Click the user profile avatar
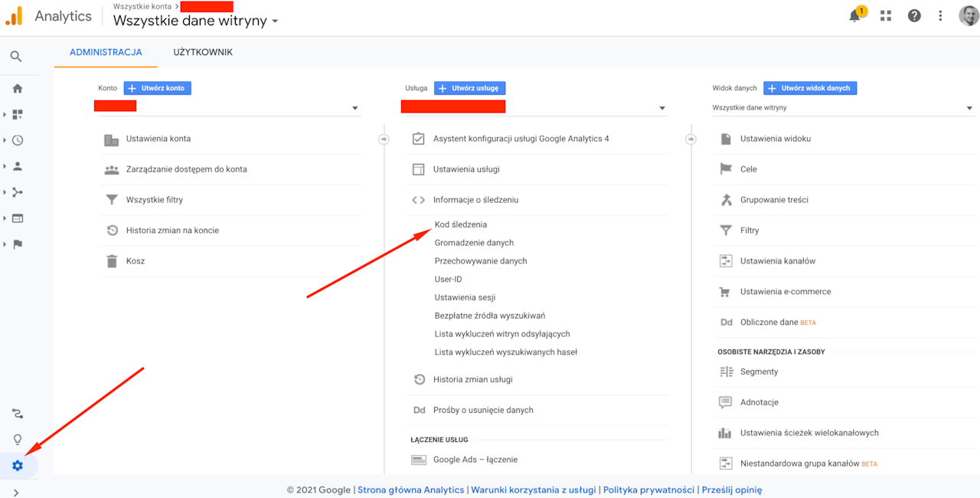The height and width of the screenshot is (498, 980). coord(969,16)
